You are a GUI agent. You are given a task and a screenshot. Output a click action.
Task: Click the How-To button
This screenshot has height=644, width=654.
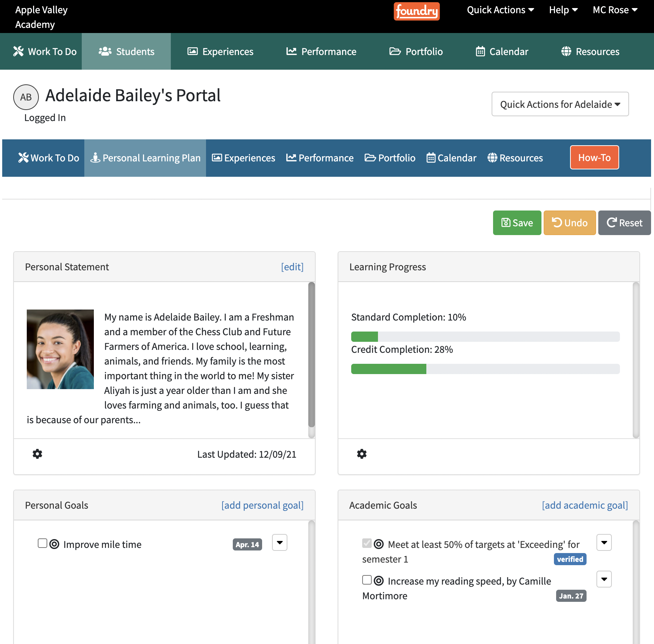pos(594,157)
